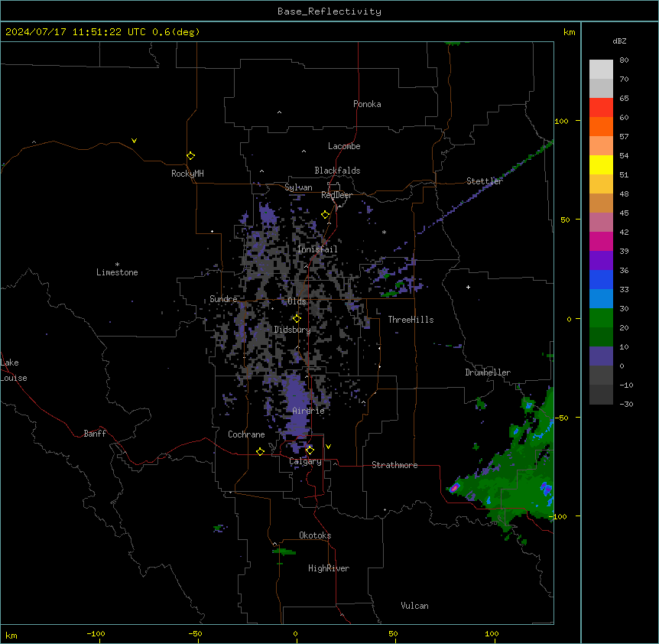This screenshot has height=644, width=659.
Task: Click the asterisk marker above Limestone
Action: tap(117, 265)
